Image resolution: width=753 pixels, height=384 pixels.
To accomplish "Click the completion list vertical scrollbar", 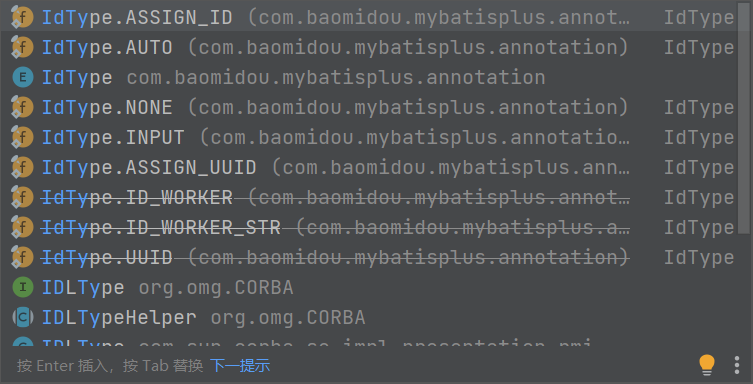I will pos(743,119).
